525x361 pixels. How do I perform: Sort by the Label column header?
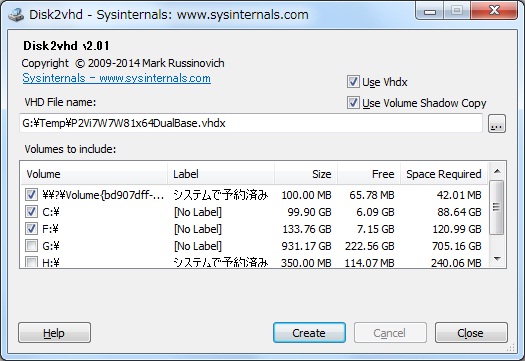point(221,174)
